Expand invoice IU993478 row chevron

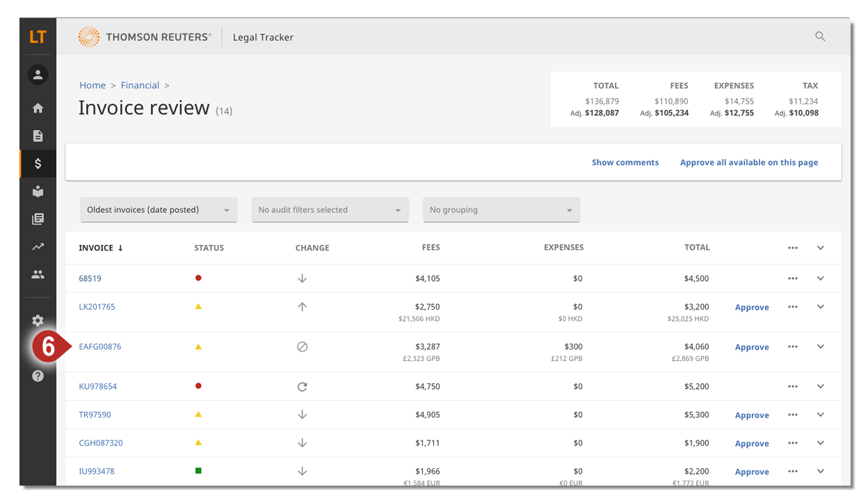point(821,471)
